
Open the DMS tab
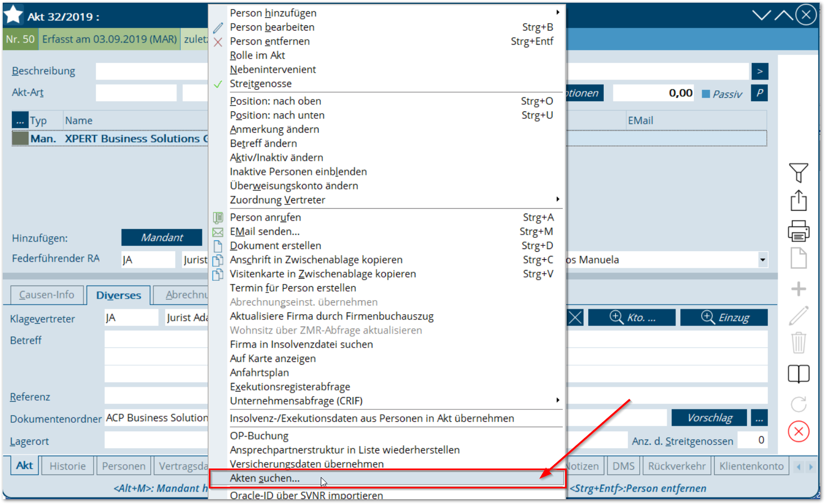coord(624,466)
